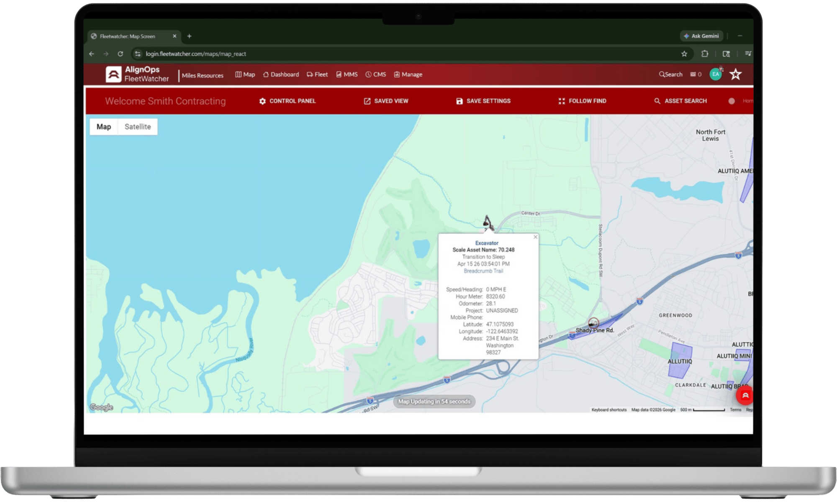
Task: Click the site info icon in address bar
Action: [138, 54]
